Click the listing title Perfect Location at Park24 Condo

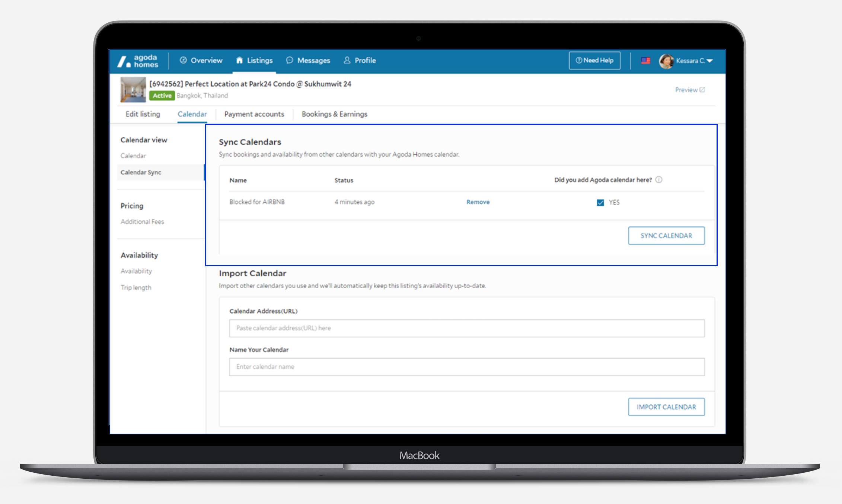pyautogui.click(x=250, y=84)
